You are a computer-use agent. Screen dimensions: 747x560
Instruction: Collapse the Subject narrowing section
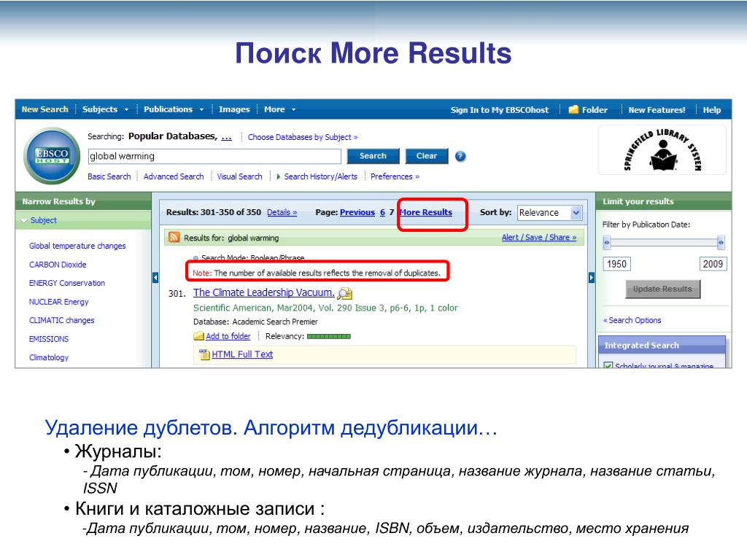(24, 220)
